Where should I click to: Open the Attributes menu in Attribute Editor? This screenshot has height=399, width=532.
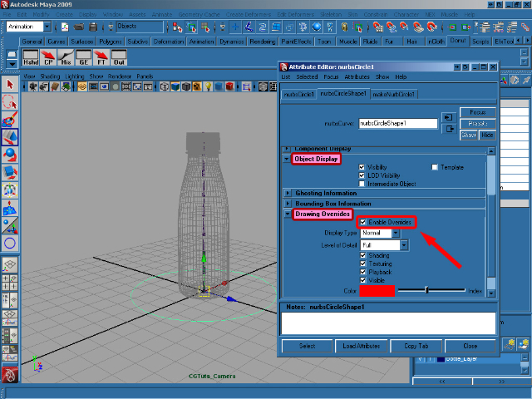pyautogui.click(x=357, y=76)
